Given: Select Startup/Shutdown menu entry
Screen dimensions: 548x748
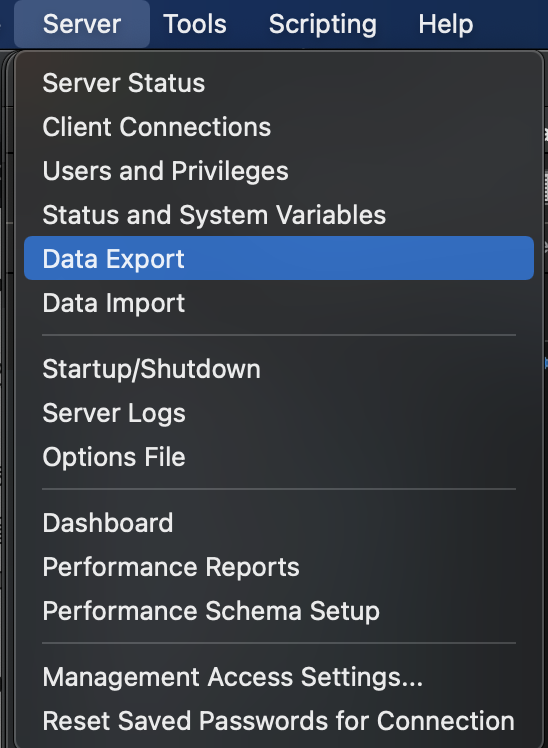Looking at the screenshot, I should 279,369.
